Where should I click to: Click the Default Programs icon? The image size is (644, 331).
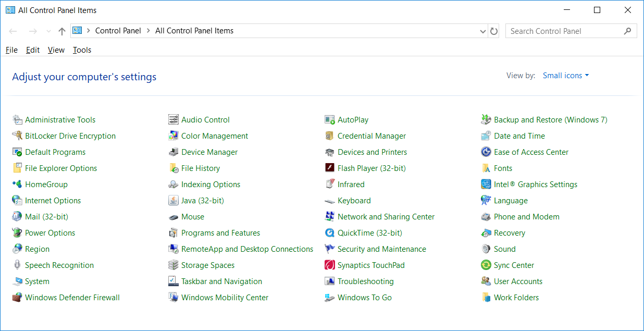[x=17, y=152]
